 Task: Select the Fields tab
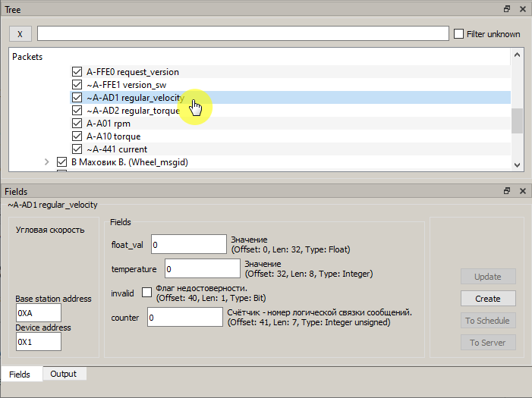[20, 374]
